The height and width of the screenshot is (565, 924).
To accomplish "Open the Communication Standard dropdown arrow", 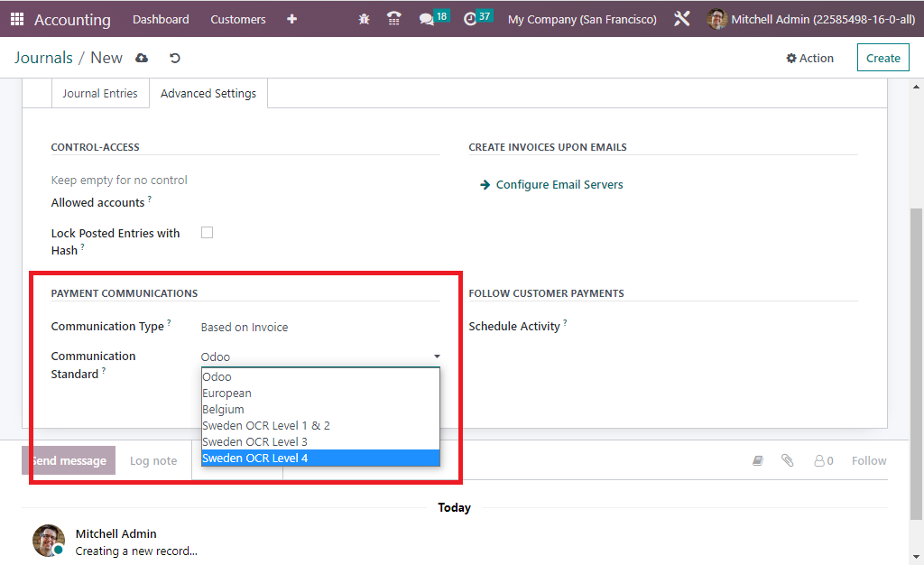I will pos(437,357).
